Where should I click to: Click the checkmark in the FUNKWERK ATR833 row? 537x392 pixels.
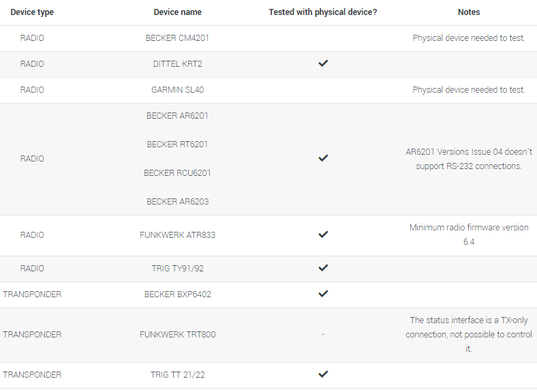323,235
